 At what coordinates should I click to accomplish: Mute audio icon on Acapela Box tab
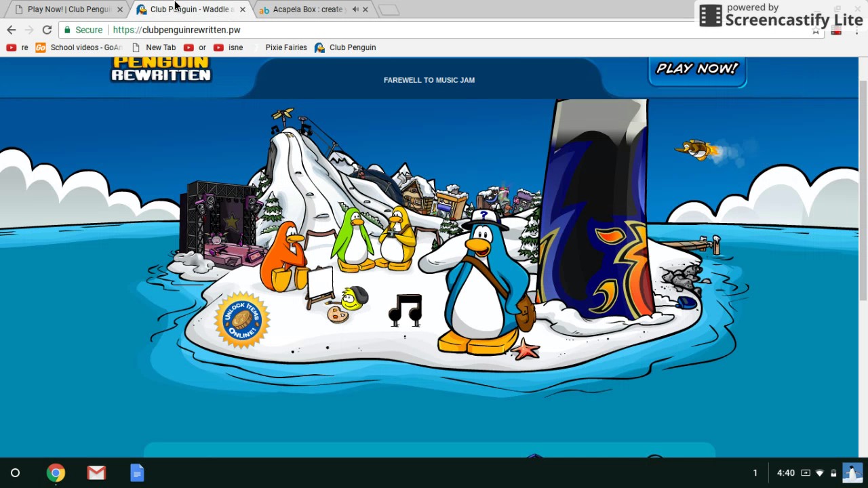pyautogui.click(x=355, y=9)
